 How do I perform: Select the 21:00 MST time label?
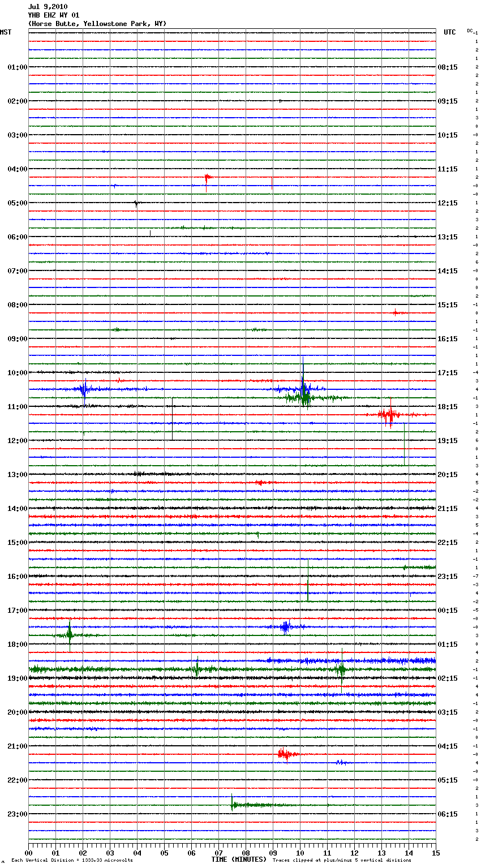[x=18, y=746]
